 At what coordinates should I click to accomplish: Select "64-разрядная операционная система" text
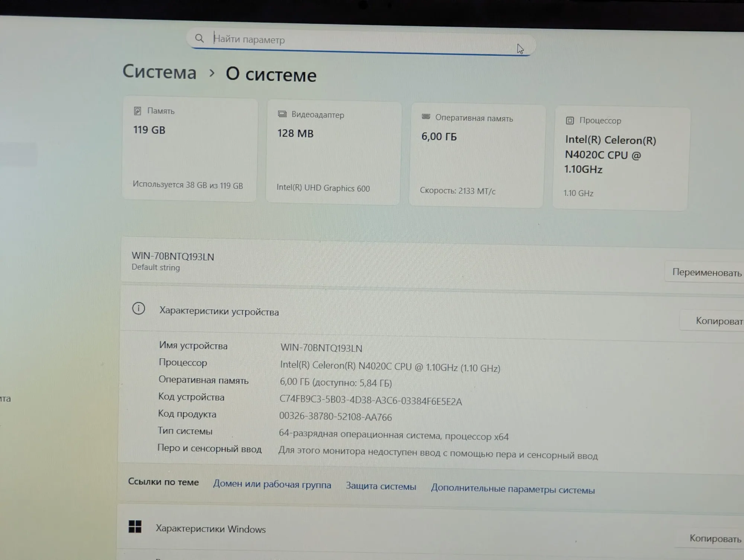click(360, 435)
